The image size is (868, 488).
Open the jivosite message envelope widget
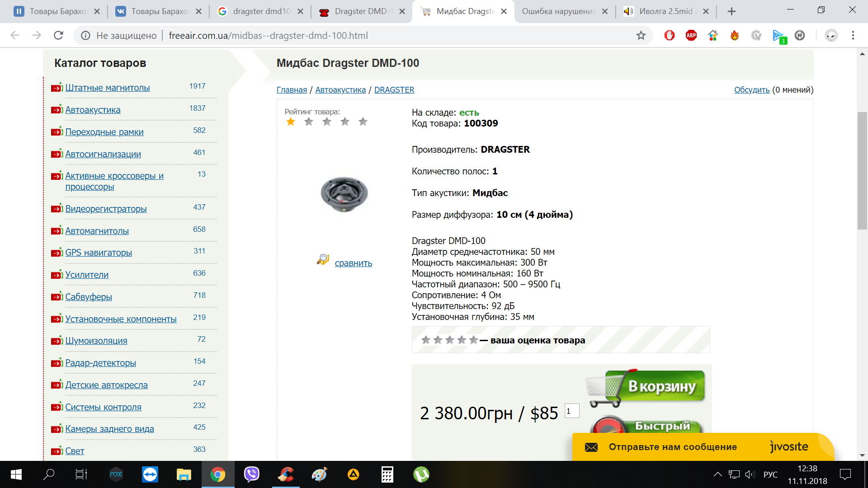pyautogui.click(x=591, y=447)
